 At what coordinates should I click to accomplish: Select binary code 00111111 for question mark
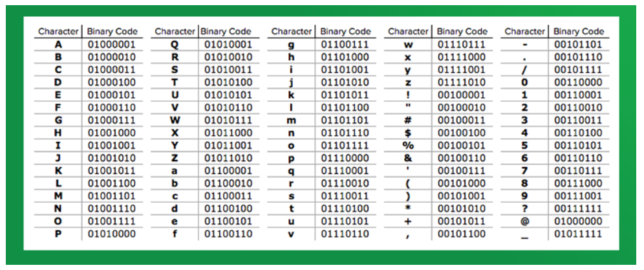tap(578, 208)
